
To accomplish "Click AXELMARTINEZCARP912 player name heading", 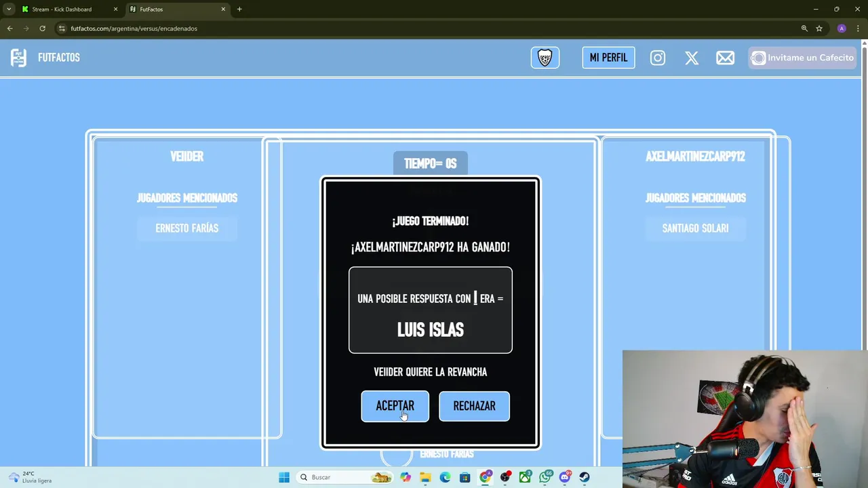I will [695, 157].
